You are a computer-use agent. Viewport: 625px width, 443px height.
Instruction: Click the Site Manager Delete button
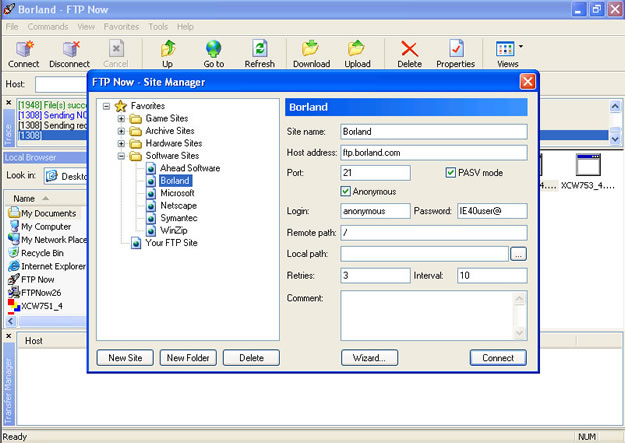(x=252, y=358)
